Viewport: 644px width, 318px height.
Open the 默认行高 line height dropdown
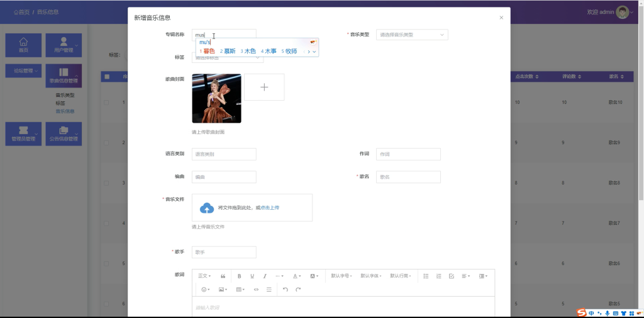click(x=401, y=276)
